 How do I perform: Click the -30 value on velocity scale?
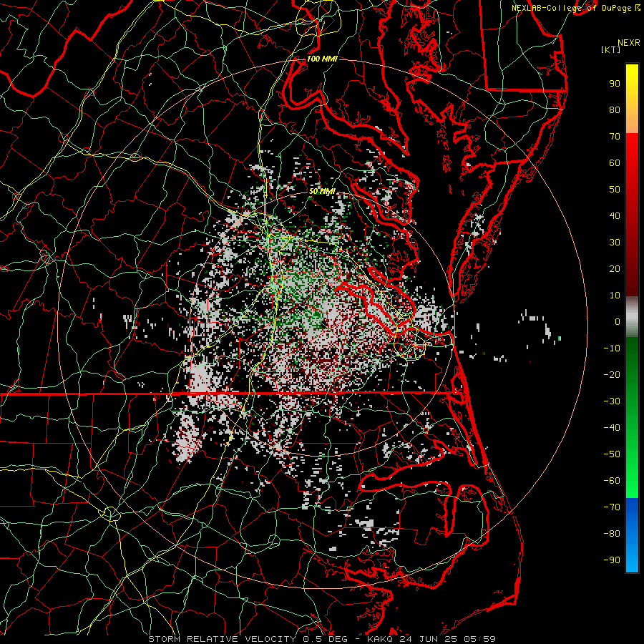point(612,401)
